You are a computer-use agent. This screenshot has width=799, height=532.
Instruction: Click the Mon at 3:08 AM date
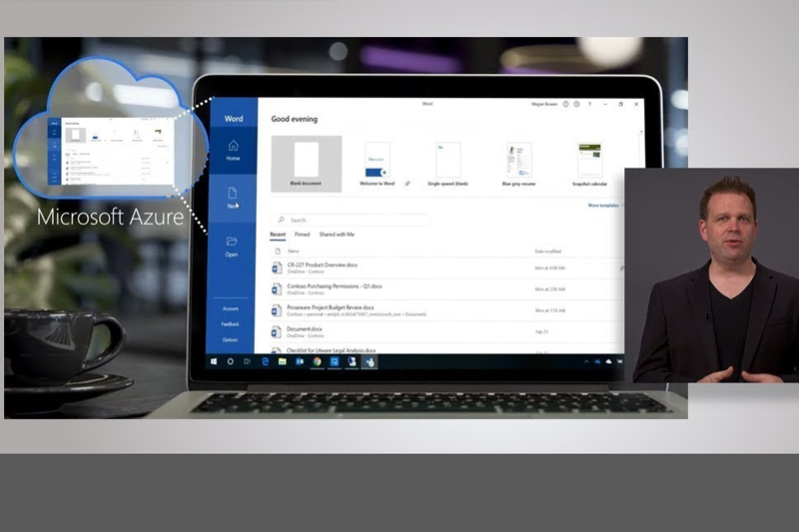click(x=550, y=267)
